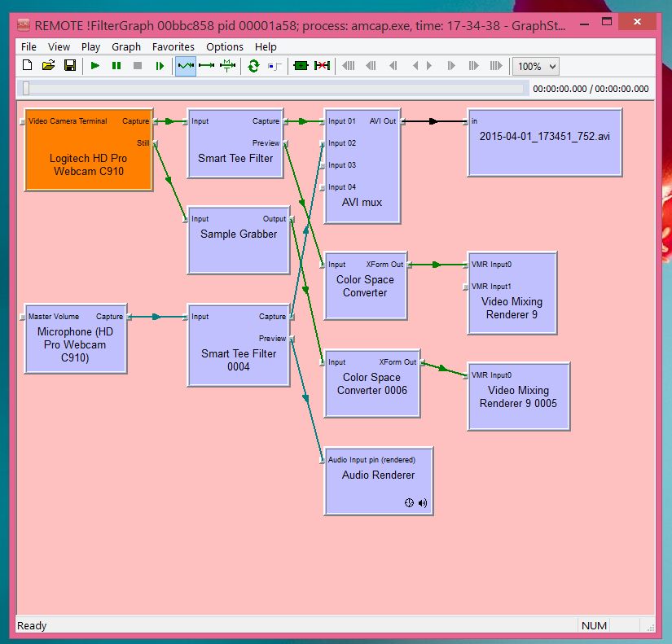Click the plain right-arrow seek button
672x644 pixels.
click(429, 66)
